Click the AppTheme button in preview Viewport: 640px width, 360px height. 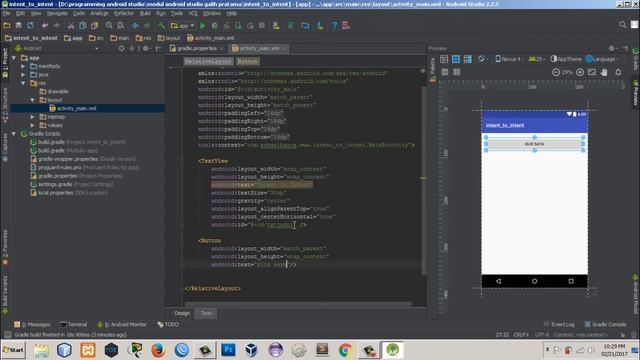(566, 59)
